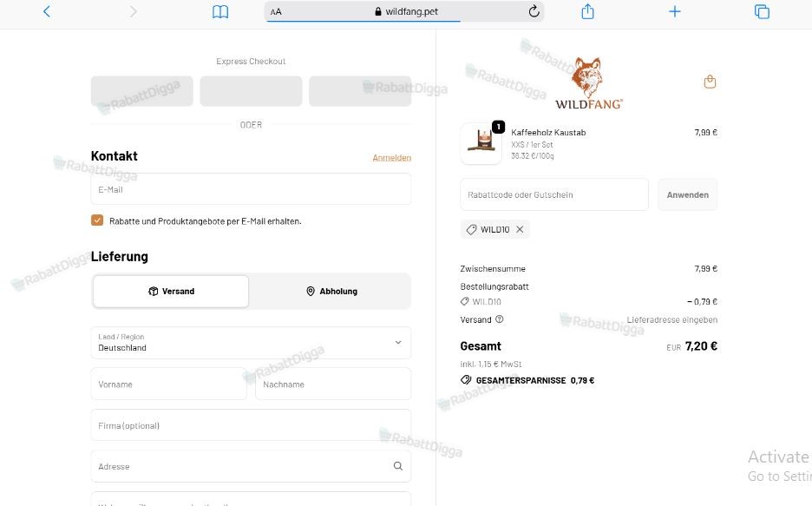This screenshot has width=812, height=506.
Task: Uncheck Rabatte und Produktangebote per E-Mail
Action: pyautogui.click(x=97, y=220)
